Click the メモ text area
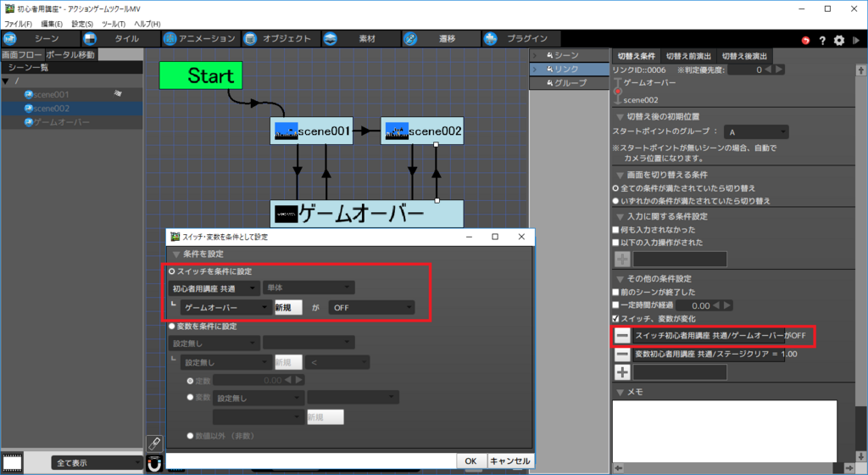The width and height of the screenshot is (868, 475). click(724, 431)
